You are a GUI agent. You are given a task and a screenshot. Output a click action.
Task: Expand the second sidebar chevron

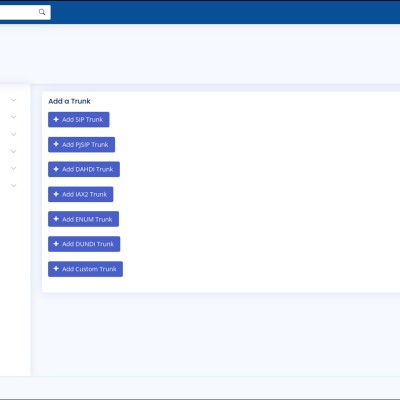13,117
